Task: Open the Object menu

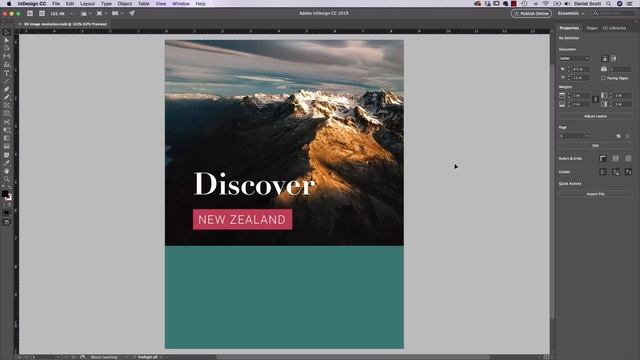Action: (x=124, y=4)
